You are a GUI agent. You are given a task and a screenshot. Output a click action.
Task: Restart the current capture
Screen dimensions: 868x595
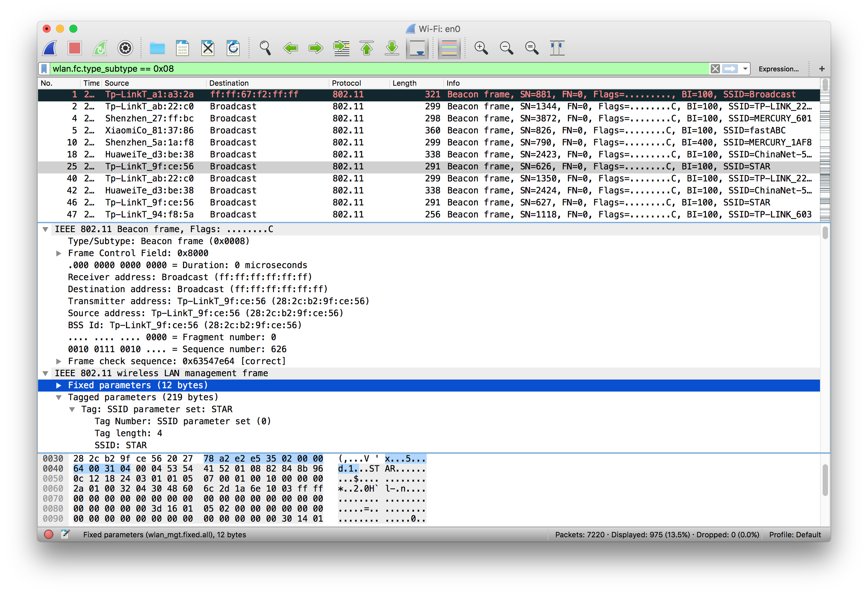click(x=99, y=48)
